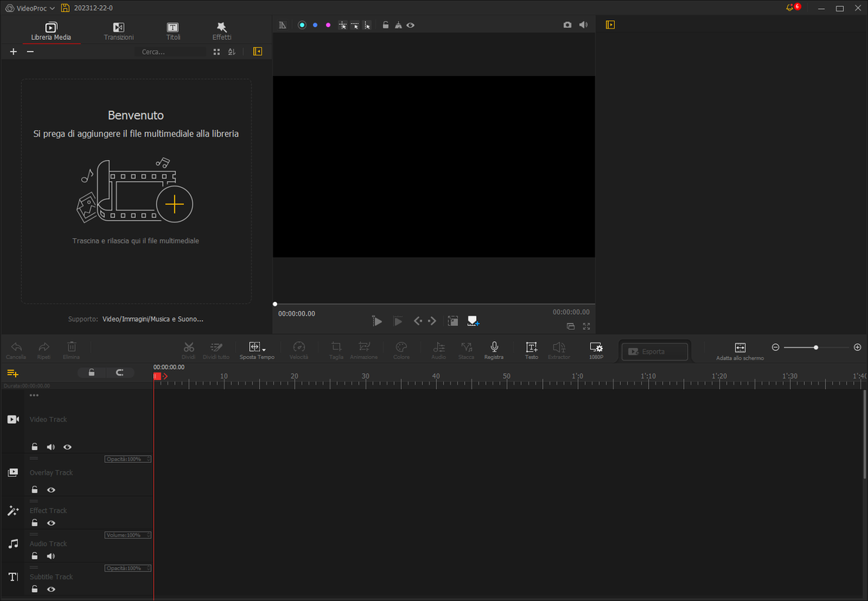Click the Dividi tutto tool
The image size is (868, 601).
coord(216,351)
